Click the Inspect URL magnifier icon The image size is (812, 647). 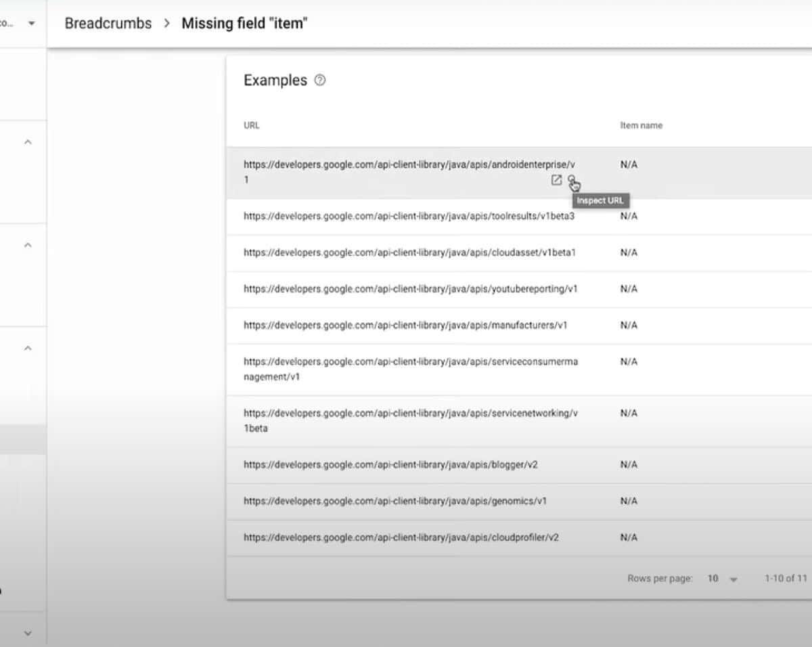572,180
